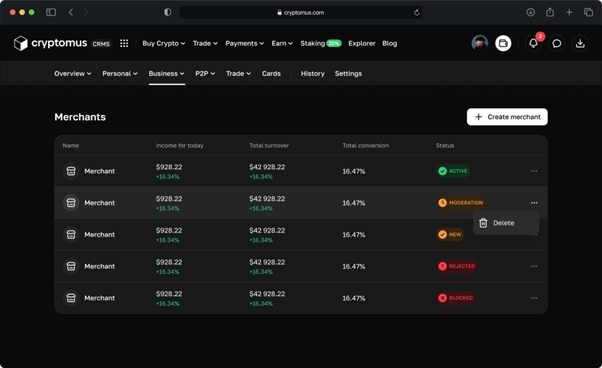Expand the Payments dropdown

(x=245, y=43)
